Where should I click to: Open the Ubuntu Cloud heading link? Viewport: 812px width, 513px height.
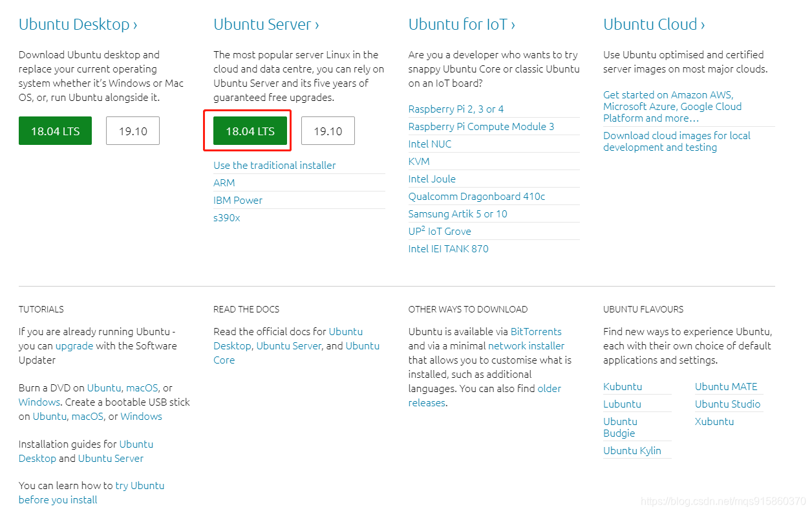pos(654,25)
